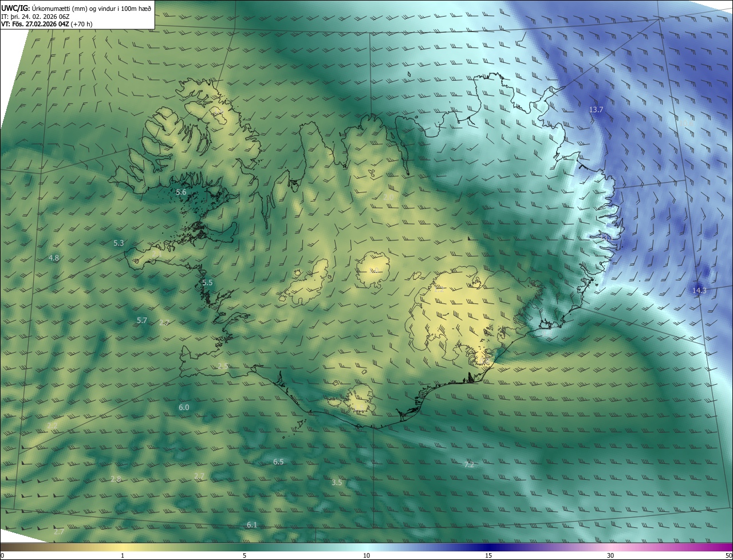Click the 4.8 value label on the map
The image size is (733, 560).
[54, 258]
